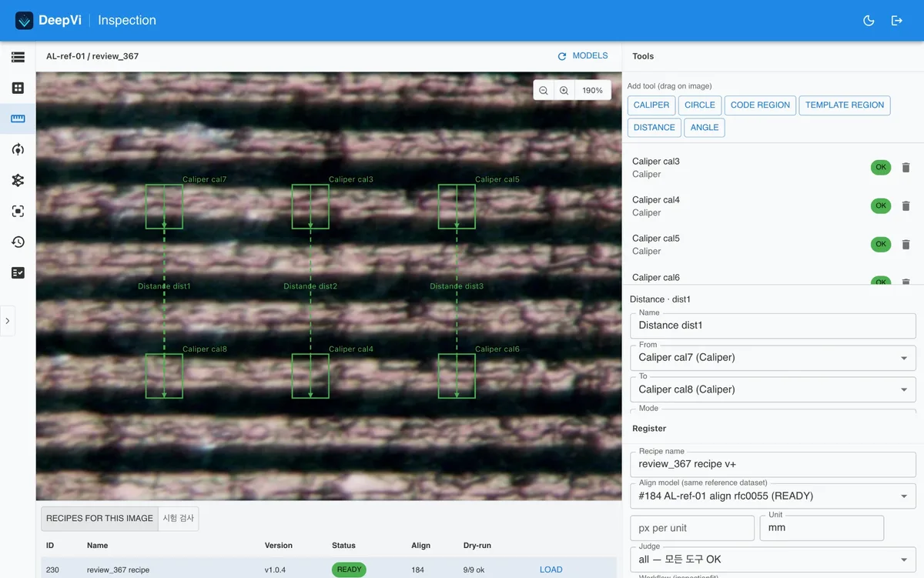The height and width of the screenshot is (578, 924).
Task: Expand the collapsed sidebar chevron
Action: tap(7, 321)
